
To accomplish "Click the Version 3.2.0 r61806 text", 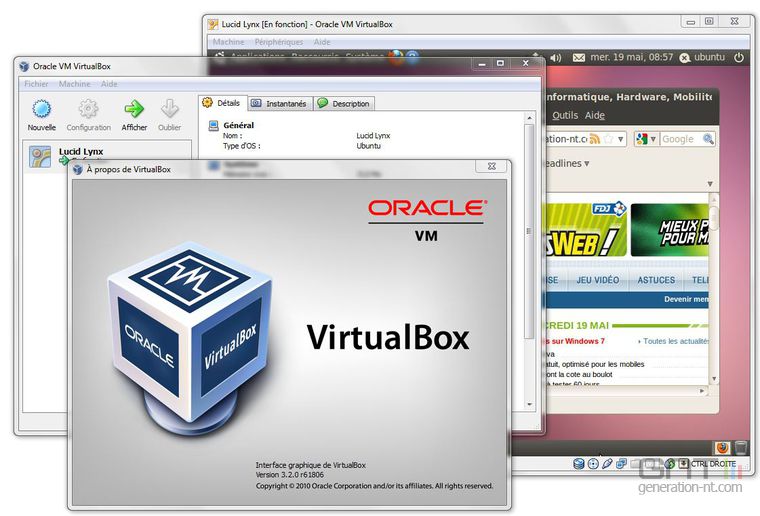I will (289, 475).
